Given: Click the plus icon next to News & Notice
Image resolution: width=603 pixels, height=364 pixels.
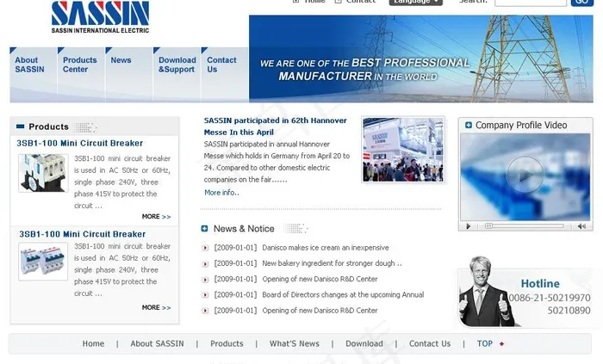Looking at the screenshot, I should 205,229.
